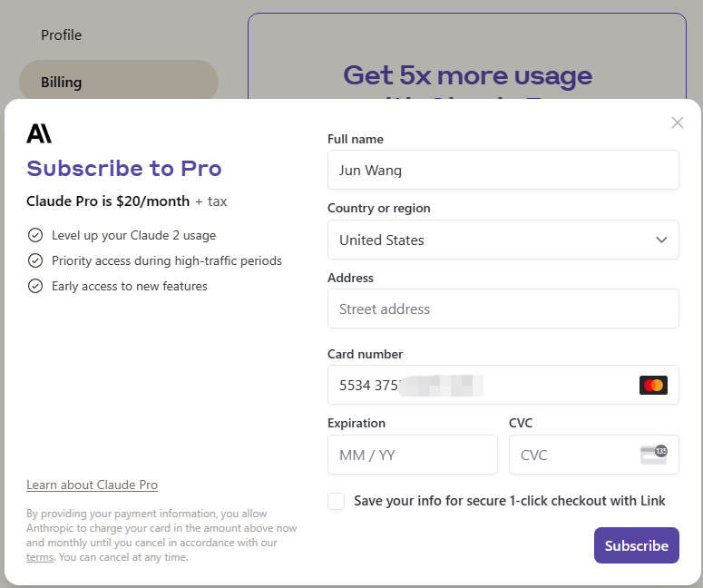Viewport: 703px width, 588px height.
Task: Open the Country or region dropdown
Action: [503, 240]
